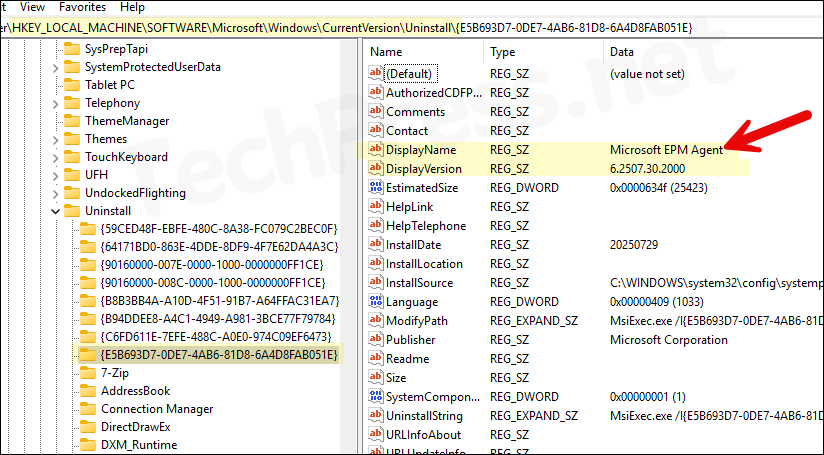Click the data '0x0000634f (25423)'

tap(658, 188)
